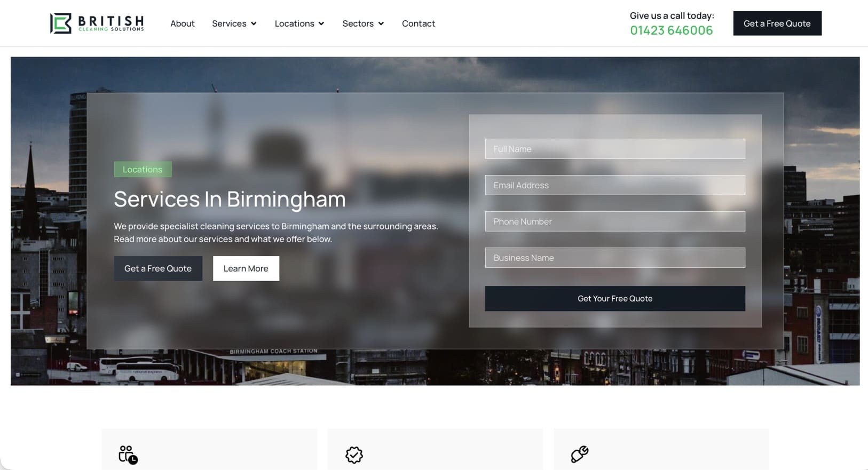Expand the Locations dropdown chevron

pyautogui.click(x=321, y=23)
